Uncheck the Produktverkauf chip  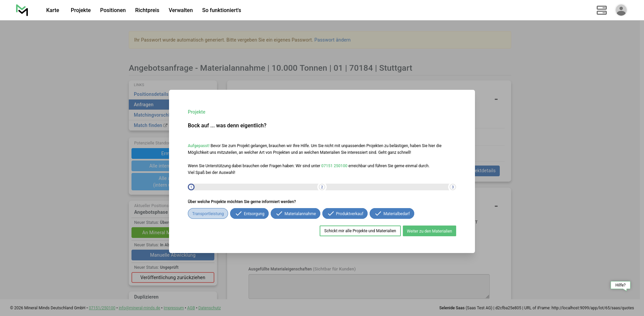click(345, 214)
